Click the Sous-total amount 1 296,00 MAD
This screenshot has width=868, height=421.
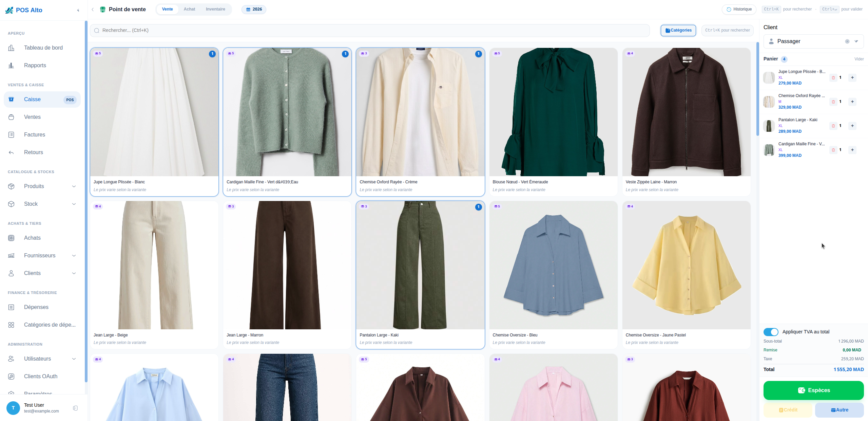coord(851,341)
